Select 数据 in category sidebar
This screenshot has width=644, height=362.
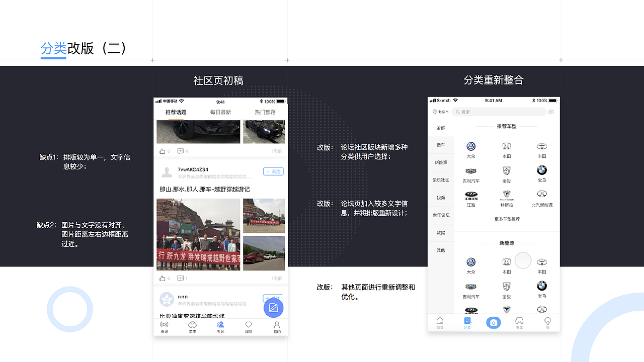point(441,233)
